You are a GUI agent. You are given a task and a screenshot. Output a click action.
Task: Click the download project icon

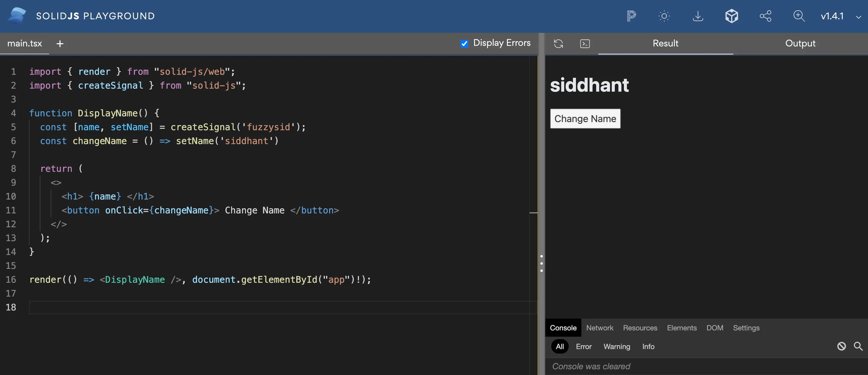click(x=698, y=16)
